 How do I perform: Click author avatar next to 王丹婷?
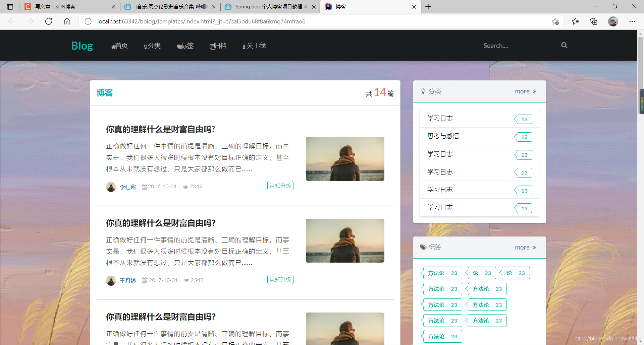[x=111, y=281]
